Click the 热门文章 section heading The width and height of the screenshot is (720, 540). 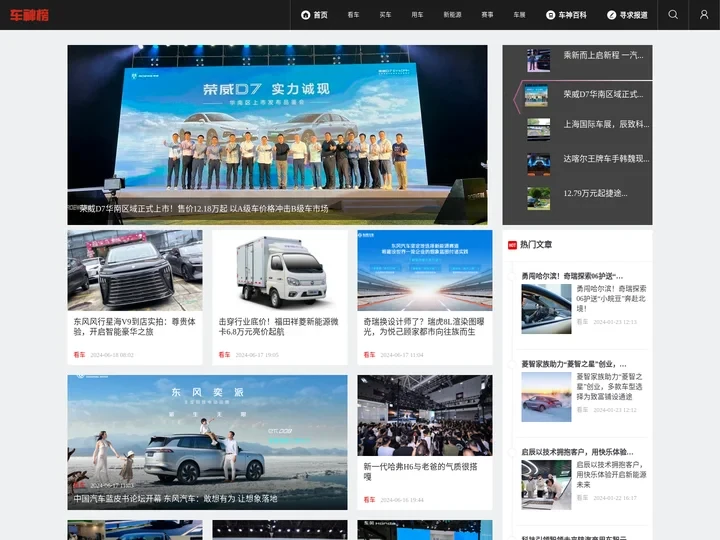pyautogui.click(x=536, y=245)
